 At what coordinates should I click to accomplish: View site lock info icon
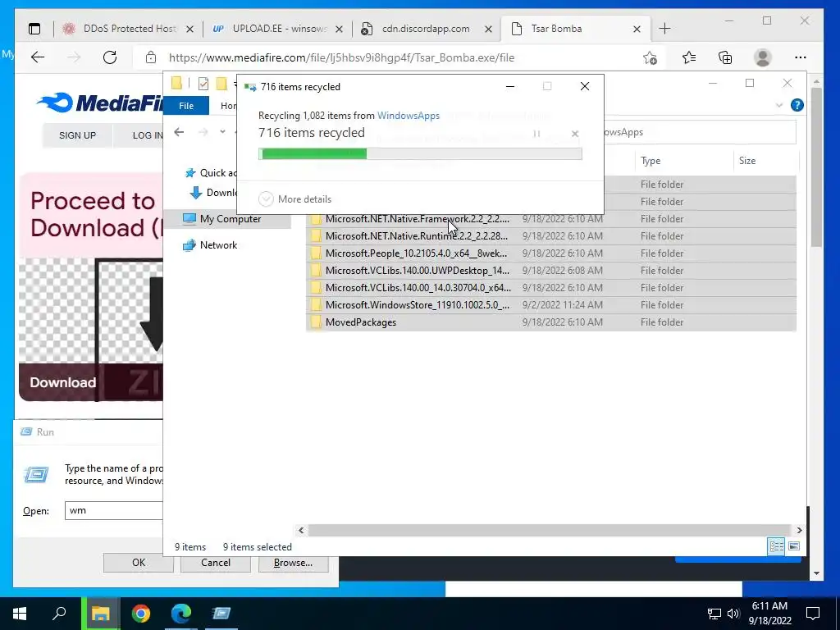151,57
